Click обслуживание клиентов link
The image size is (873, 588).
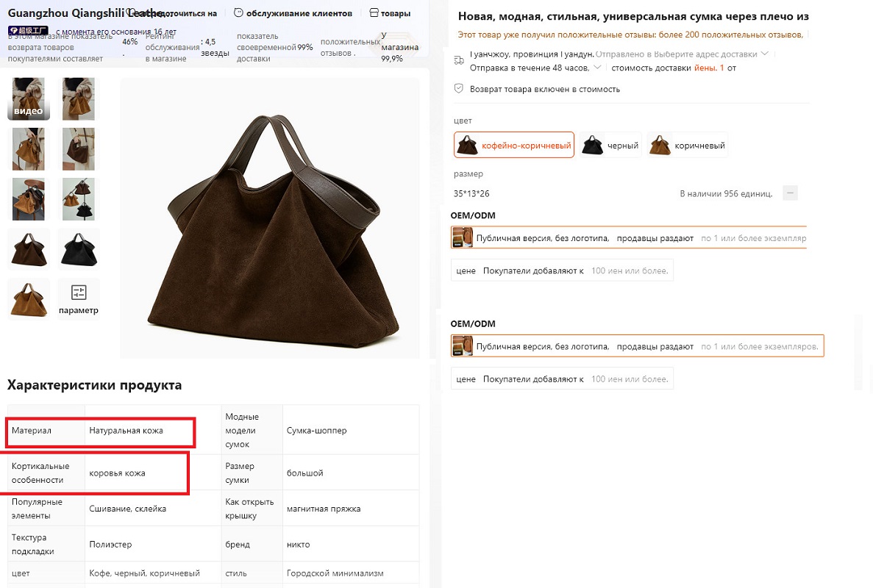point(299,12)
